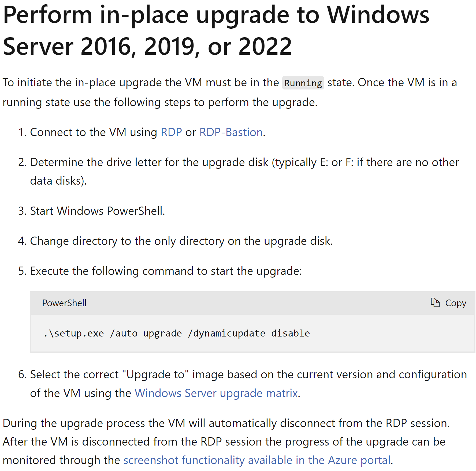Image resolution: width=476 pixels, height=471 pixels.
Task: Follow the Windows Server upgrade matrix link
Action: pos(216,393)
